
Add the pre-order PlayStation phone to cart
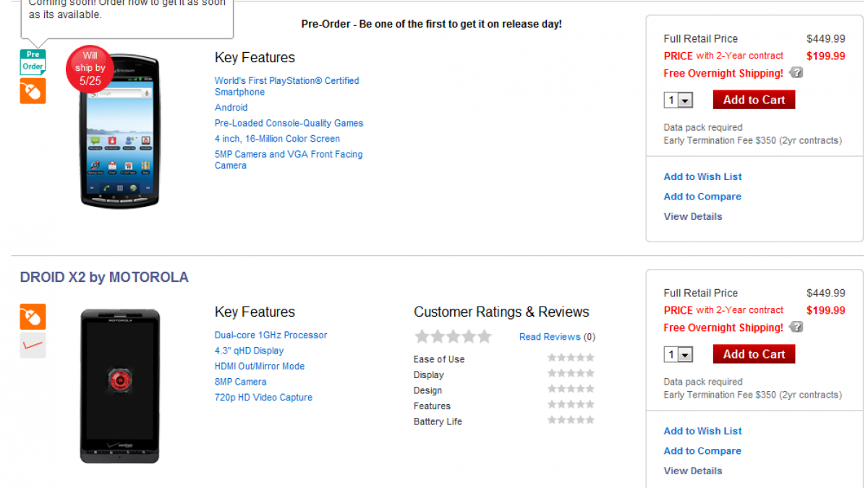pyautogui.click(x=754, y=100)
